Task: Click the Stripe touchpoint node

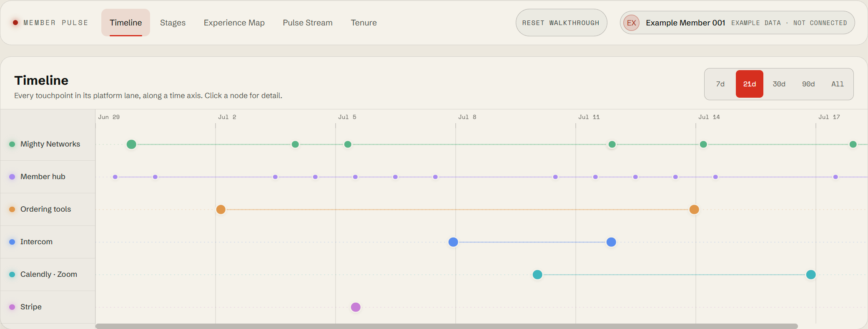Action: 356,307
